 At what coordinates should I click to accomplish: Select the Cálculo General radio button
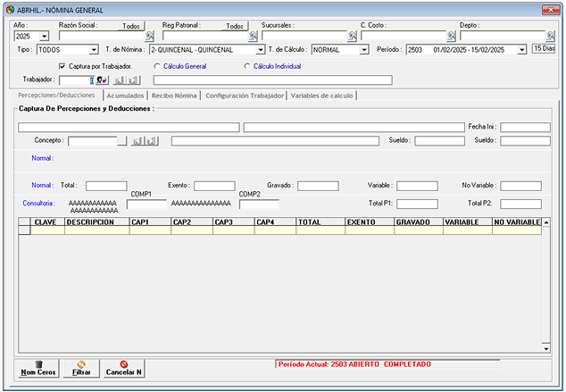[158, 66]
